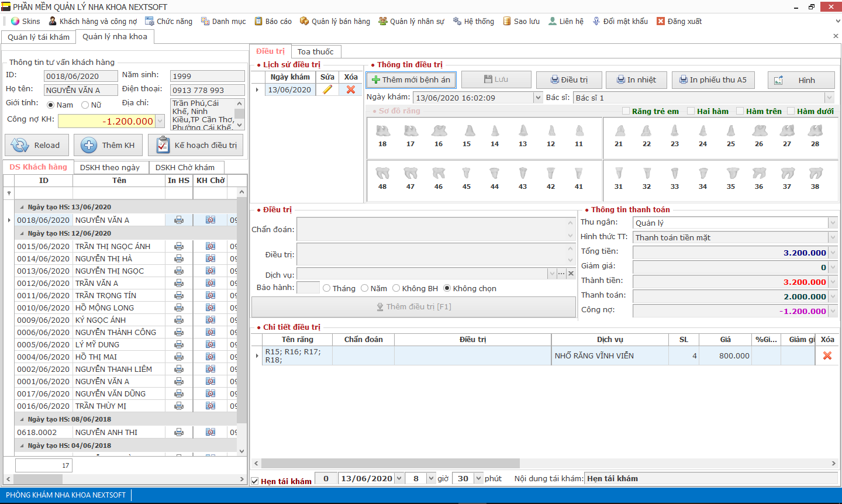Tick the Hàm dưới checkbox

(791, 111)
